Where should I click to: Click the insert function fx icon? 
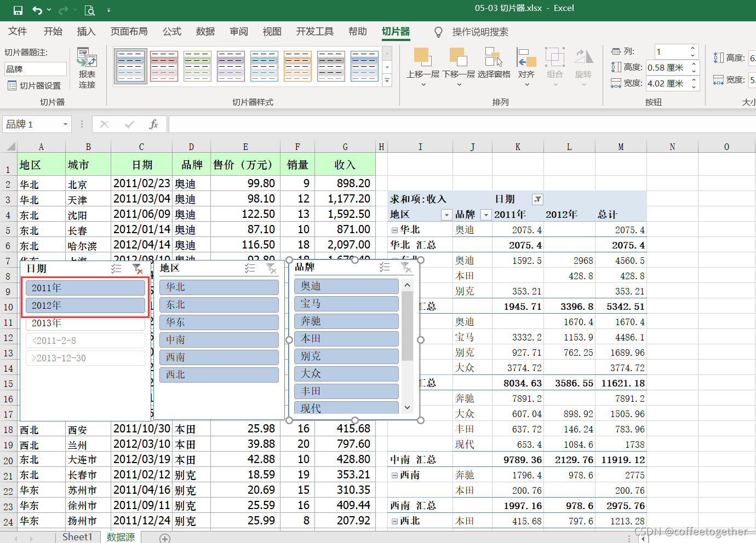(x=153, y=124)
